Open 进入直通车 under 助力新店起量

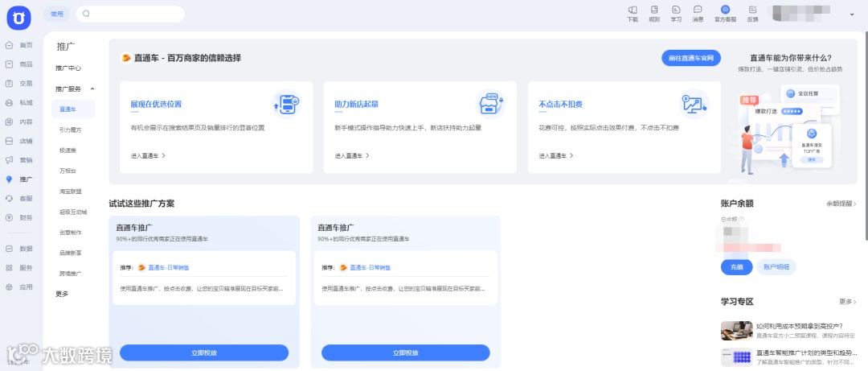(352, 156)
